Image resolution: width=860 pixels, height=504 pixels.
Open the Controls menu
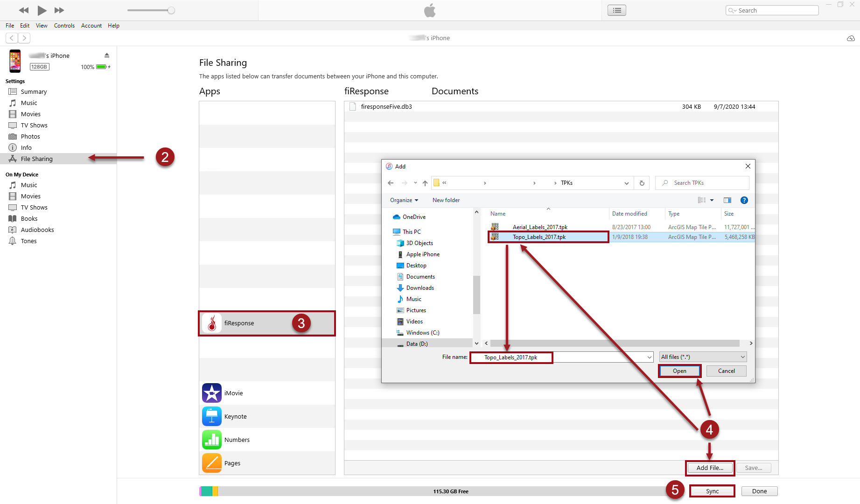tap(64, 26)
